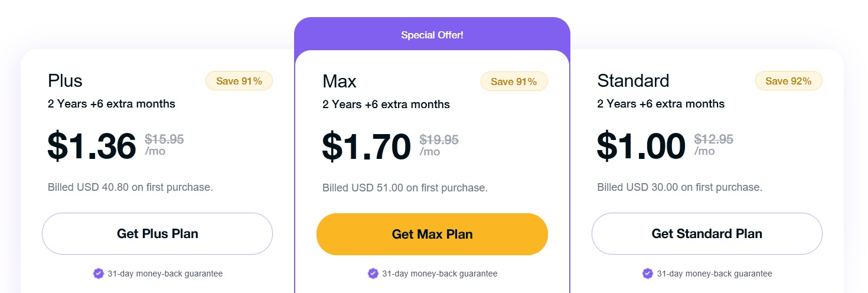Click the yellow Get Max Plan button
This screenshot has width=868, height=293.
pos(432,234)
